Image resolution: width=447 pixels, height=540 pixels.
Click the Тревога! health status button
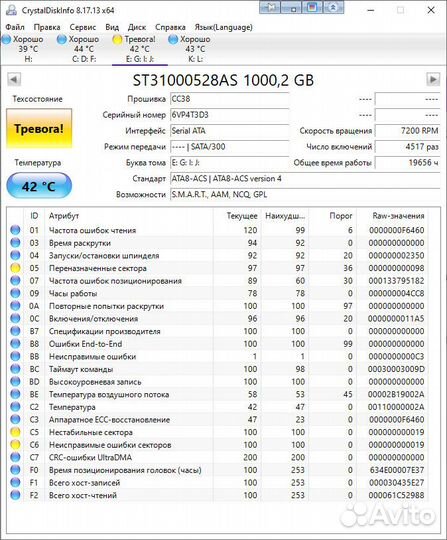click(x=39, y=129)
